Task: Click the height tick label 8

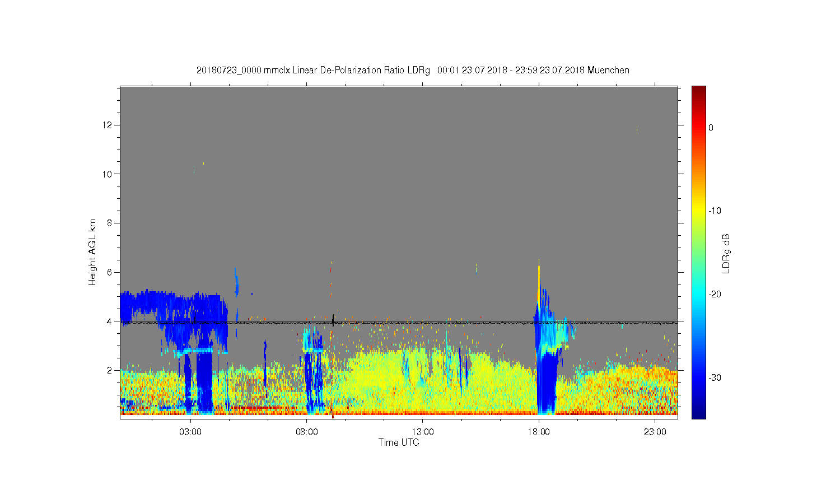Action: tap(110, 223)
